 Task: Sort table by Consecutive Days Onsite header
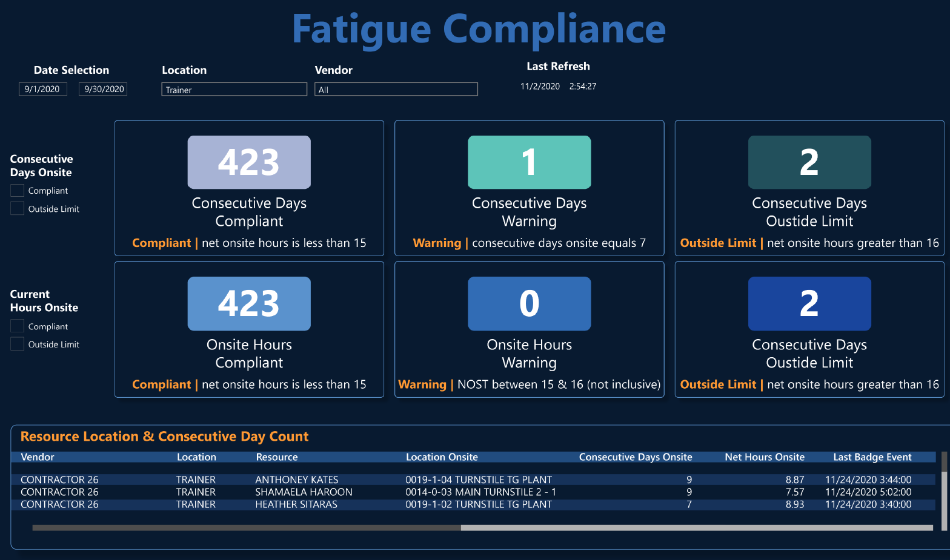pos(636,457)
